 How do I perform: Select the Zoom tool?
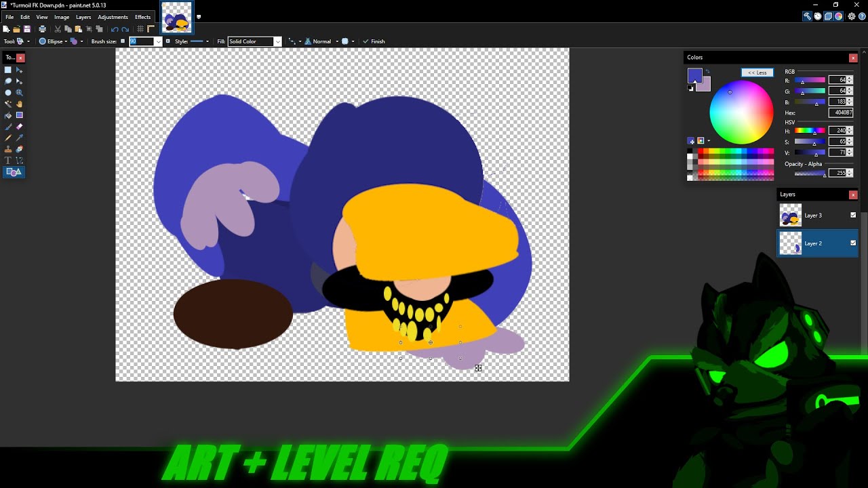pos(20,93)
